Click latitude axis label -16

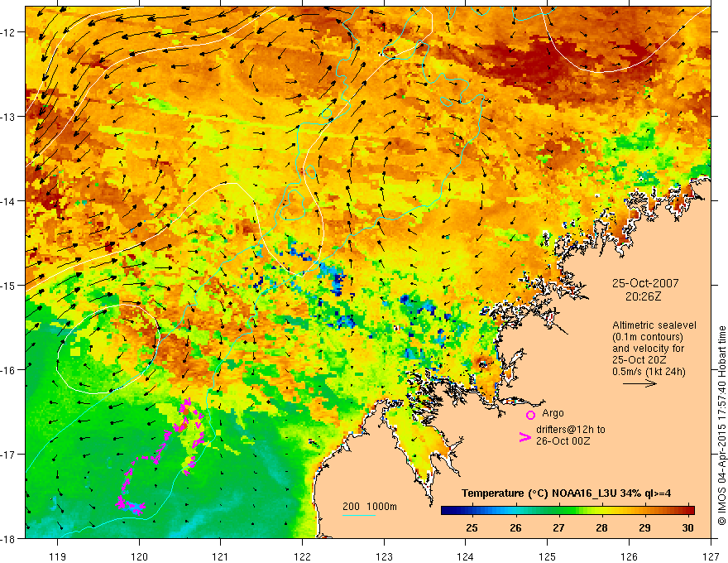[x=10, y=370]
